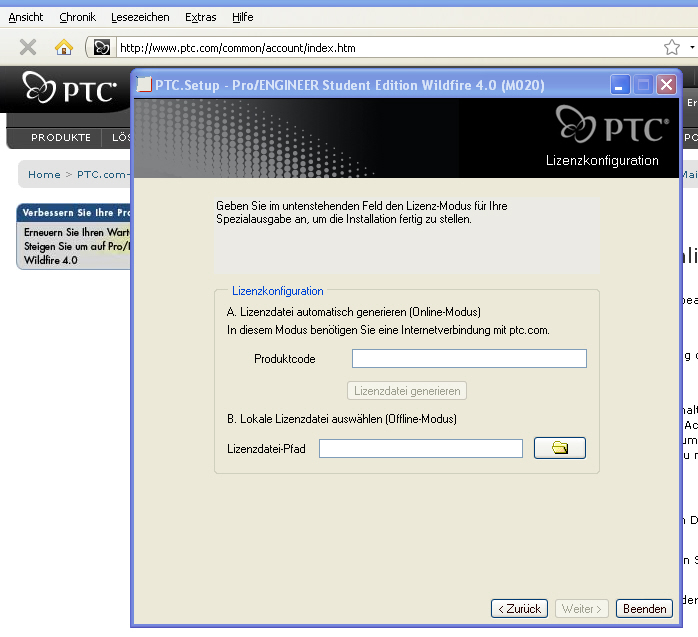Follow the Home breadcrumb link
The width and height of the screenshot is (698, 637).
[44, 174]
